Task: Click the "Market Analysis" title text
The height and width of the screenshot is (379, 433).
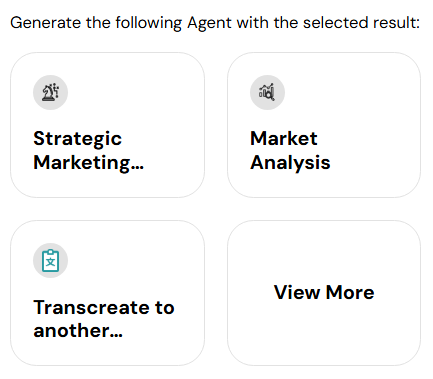Action: coord(290,151)
